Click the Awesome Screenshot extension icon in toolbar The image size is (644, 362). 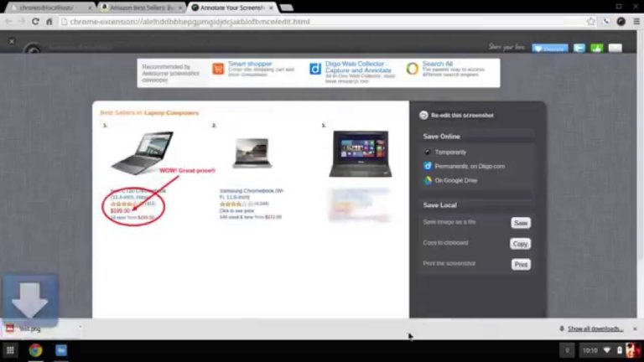coord(621,22)
